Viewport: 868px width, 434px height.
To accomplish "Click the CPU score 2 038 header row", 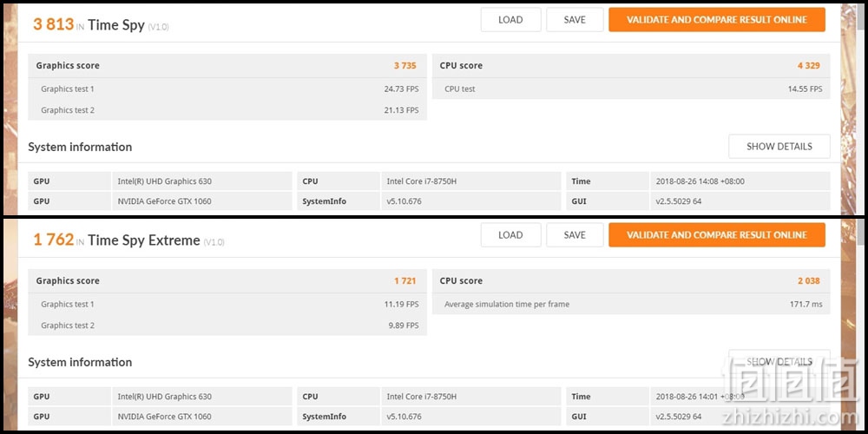I will point(631,280).
